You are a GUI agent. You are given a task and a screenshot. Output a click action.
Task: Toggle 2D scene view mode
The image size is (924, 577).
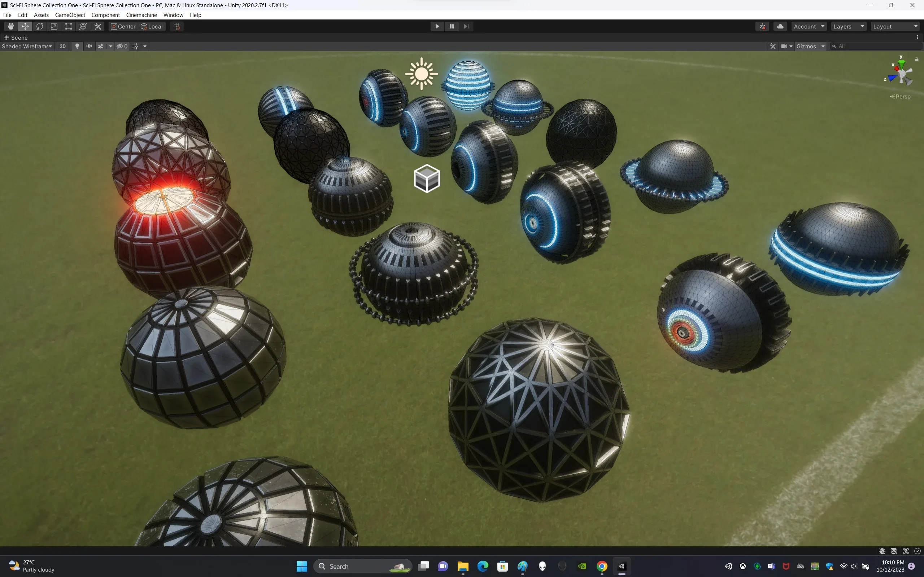(62, 46)
